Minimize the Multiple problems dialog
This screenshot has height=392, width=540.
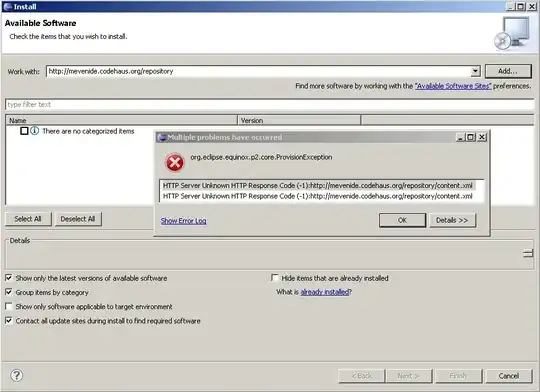point(460,137)
